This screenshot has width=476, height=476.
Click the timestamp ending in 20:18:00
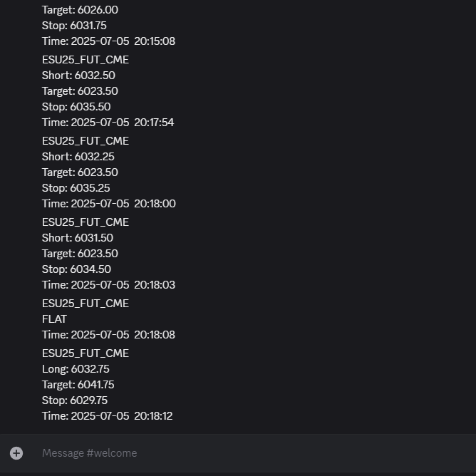point(108,204)
